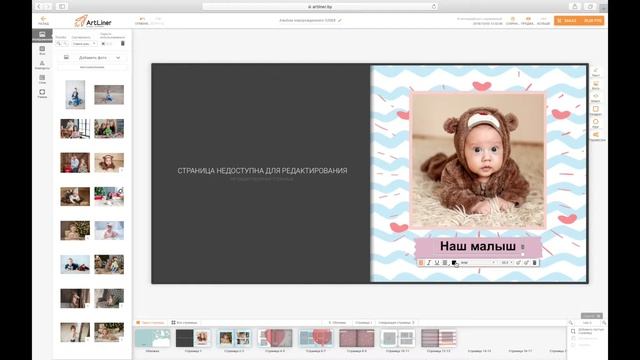Zoom in the canvas with magnifier icon
The image size is (640, 360).
click(x=604, y=322)
